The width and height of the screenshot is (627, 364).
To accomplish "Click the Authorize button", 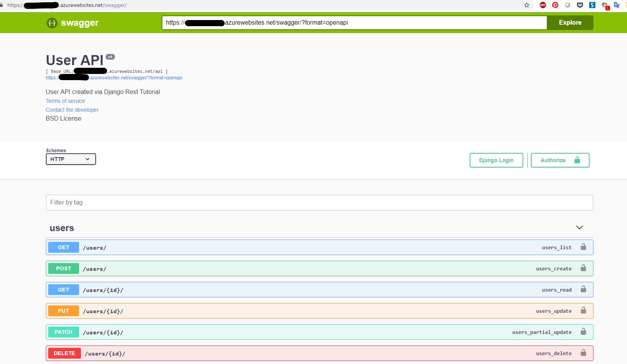I will (x=560, y=160).
